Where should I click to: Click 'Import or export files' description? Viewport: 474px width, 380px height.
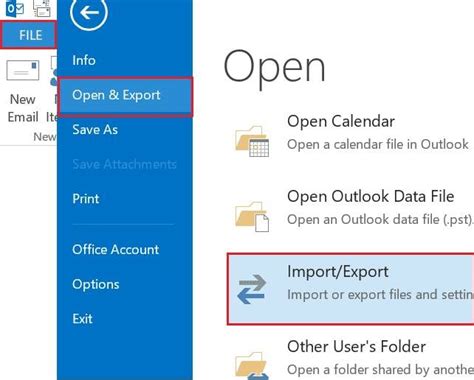380,295
